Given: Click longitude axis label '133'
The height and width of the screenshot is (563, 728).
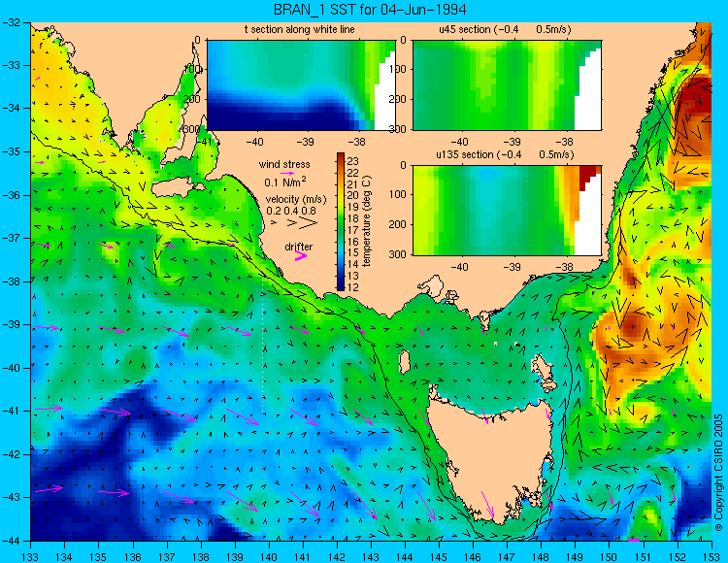Looking at the screenshot, I should tap(30, 556).
